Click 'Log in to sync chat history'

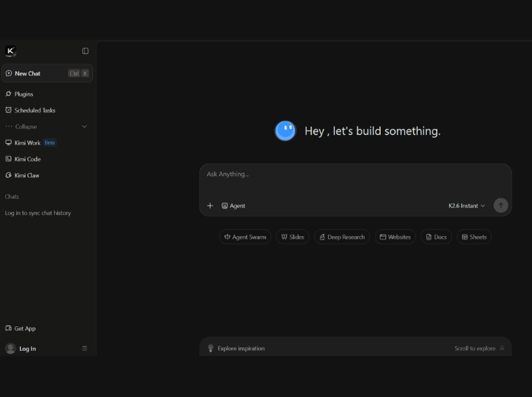(x=38, y=213)
